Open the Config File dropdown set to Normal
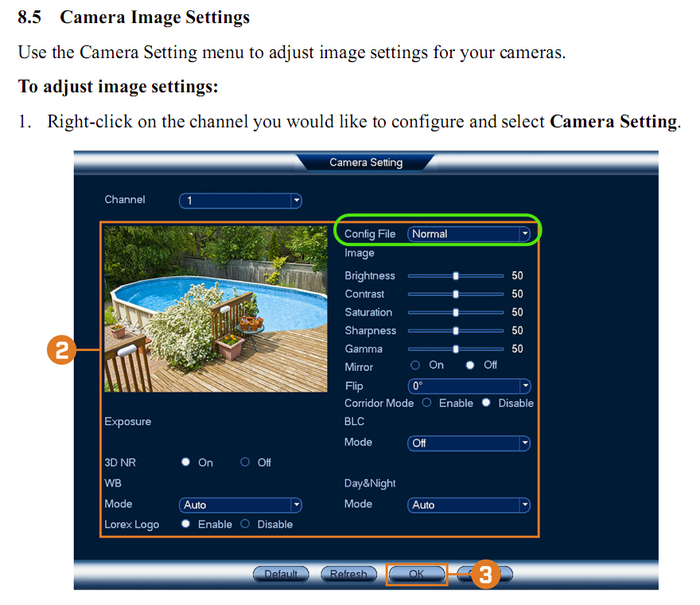This screenshot has width=700, height=605. [x=469, y=234]
